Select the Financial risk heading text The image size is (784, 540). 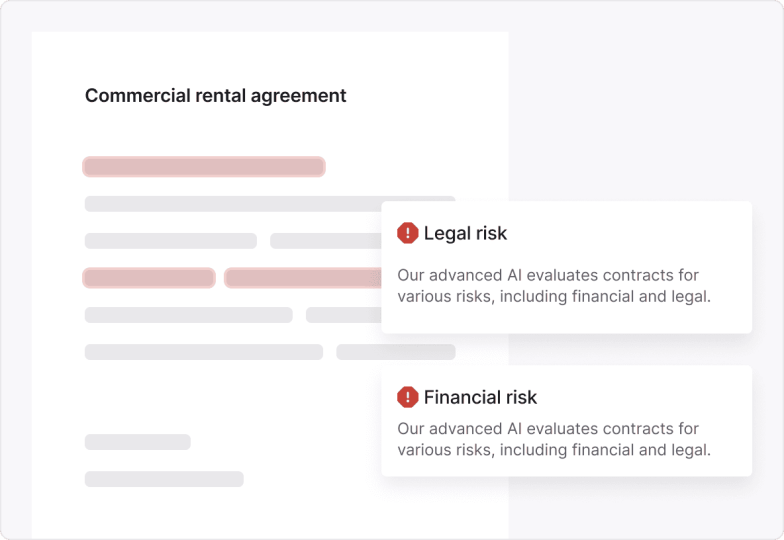[480, 397]
